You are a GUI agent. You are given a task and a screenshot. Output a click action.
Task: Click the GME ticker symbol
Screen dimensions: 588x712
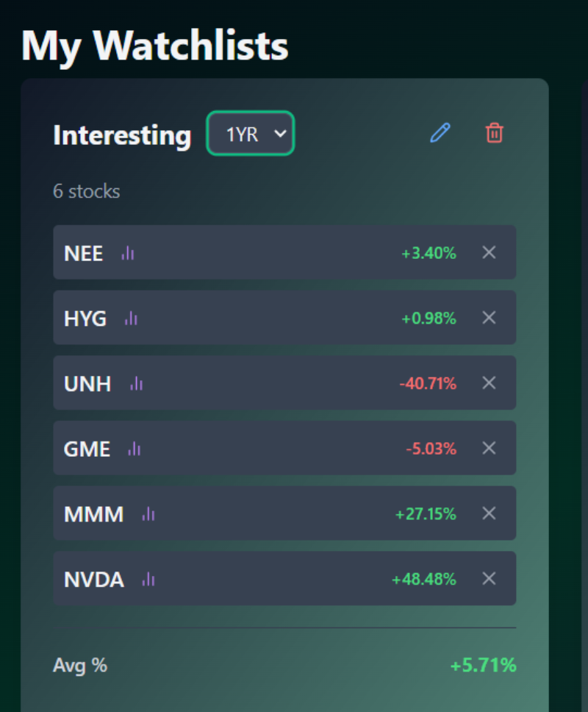point(87,449)
